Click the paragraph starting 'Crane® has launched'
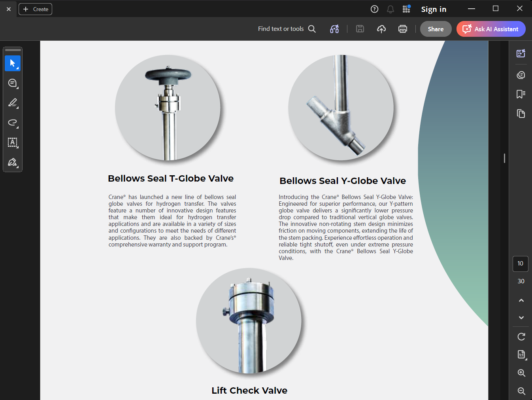The height and width of the screenshot is (400, 532). [x=172, y=221]
